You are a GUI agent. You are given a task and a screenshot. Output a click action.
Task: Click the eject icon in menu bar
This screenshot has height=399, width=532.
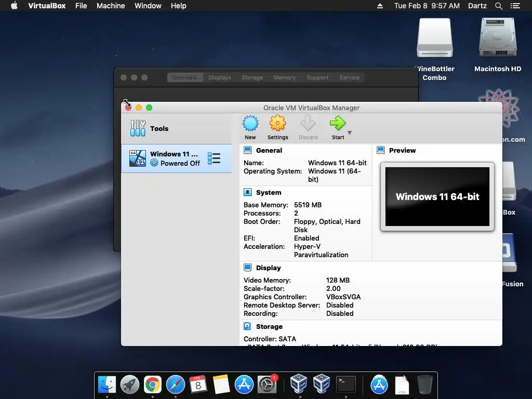380,6
